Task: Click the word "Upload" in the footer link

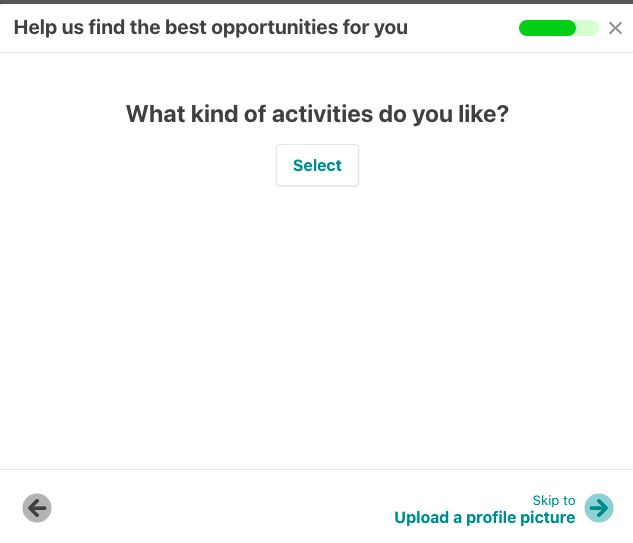Action: coord(421,517)
